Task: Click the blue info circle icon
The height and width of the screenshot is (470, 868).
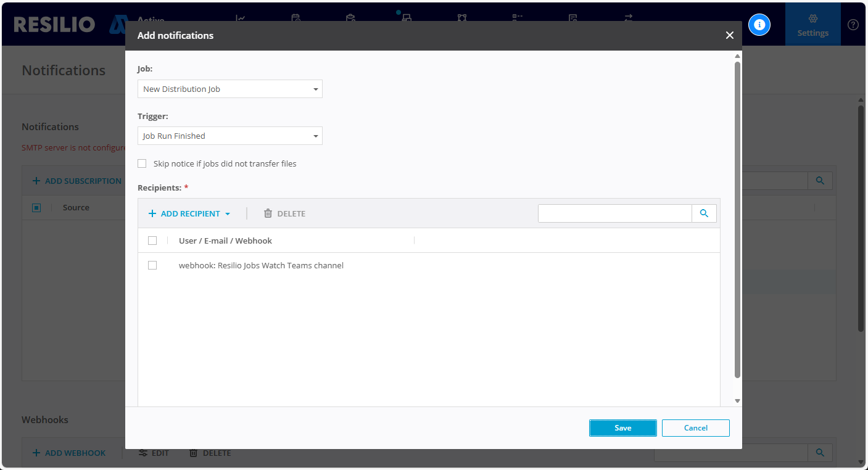Action: pos(759,25)
